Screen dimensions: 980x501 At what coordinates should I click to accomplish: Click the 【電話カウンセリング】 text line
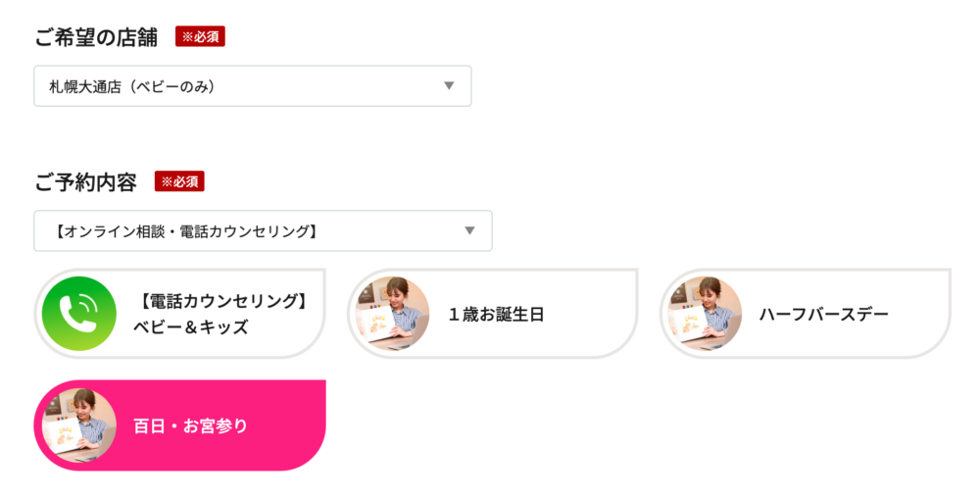tap(220, 301)
